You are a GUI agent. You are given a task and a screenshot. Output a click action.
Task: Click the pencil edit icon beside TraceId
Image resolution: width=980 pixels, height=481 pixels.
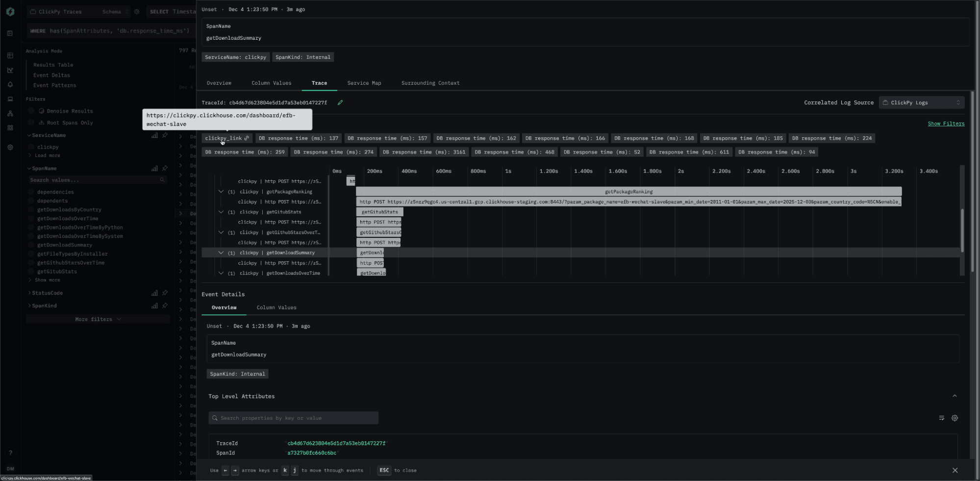pos(340,102)
